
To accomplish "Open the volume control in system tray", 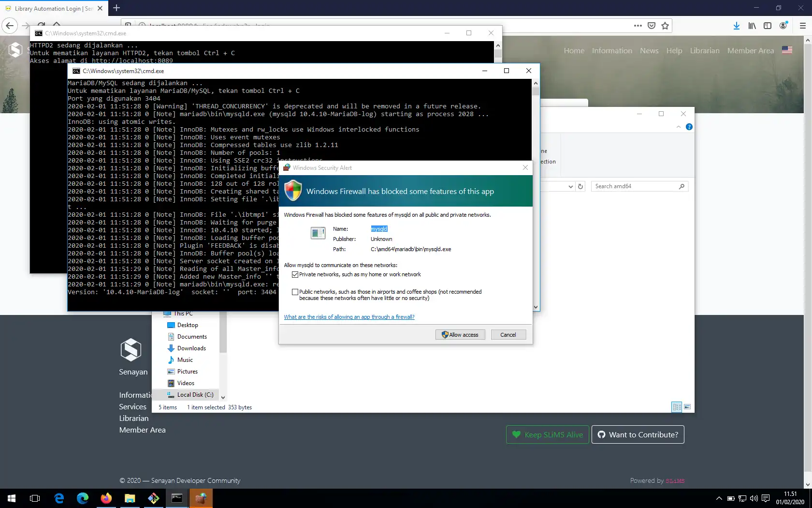I will click(754, 498).
